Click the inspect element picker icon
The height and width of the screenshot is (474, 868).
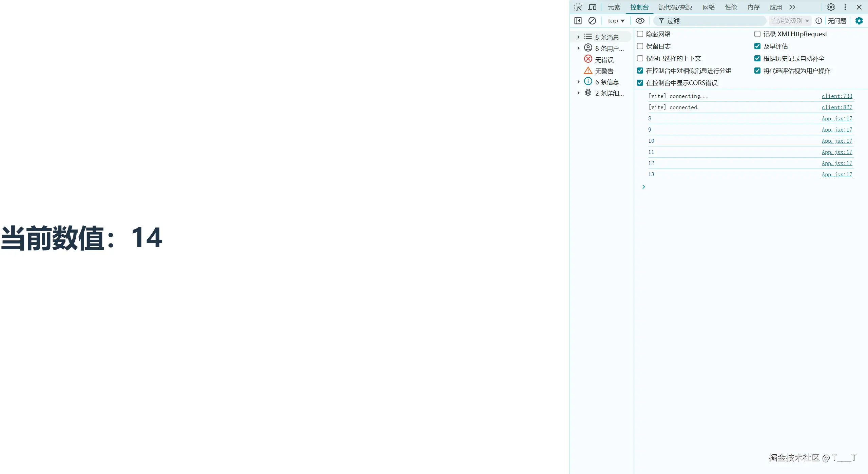pyautogui.click(x=578, y=7)
